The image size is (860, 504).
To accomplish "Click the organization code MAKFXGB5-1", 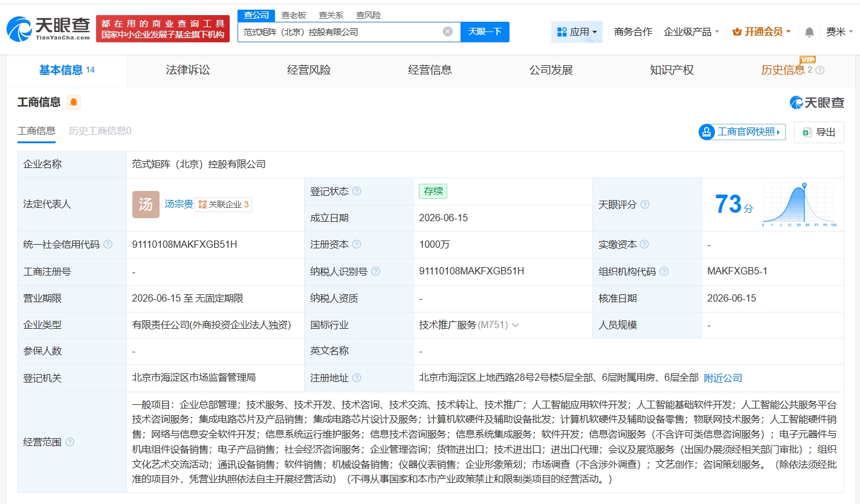I will (x=737, y=271).
